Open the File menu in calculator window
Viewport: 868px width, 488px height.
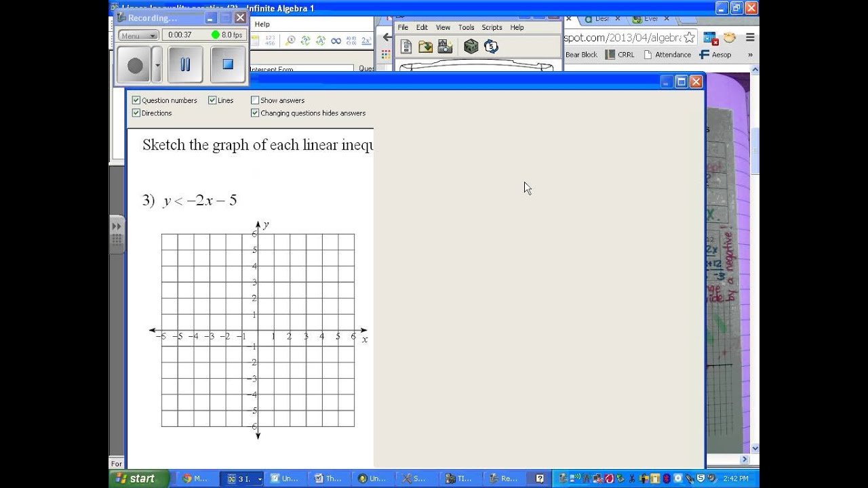tap(403, 28)
